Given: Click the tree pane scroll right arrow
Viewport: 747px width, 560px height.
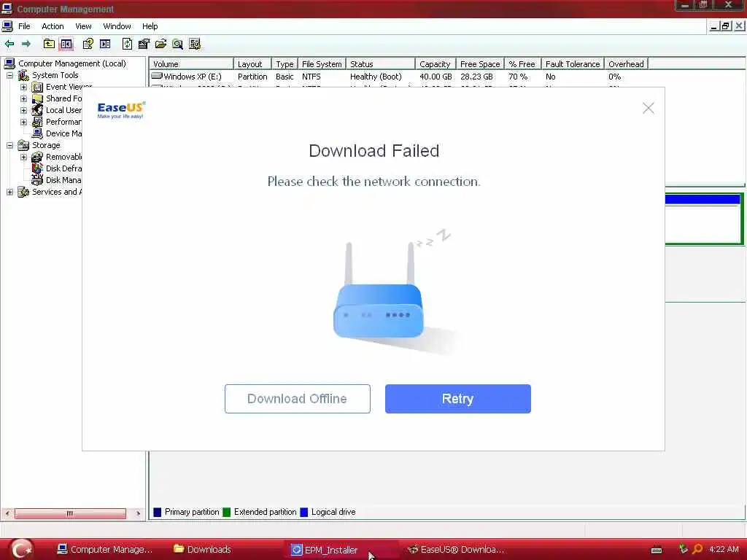Looking at the screenshot, I should [138, 513].
